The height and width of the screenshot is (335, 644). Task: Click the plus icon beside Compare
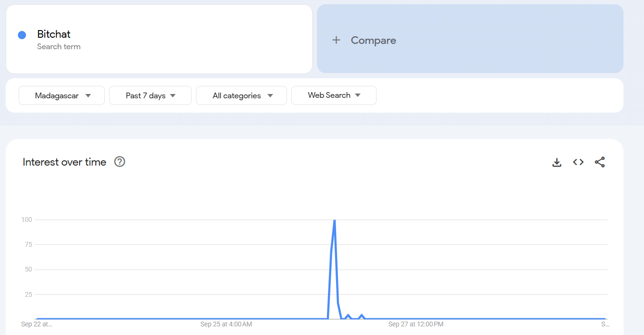[x=336, y=40]
